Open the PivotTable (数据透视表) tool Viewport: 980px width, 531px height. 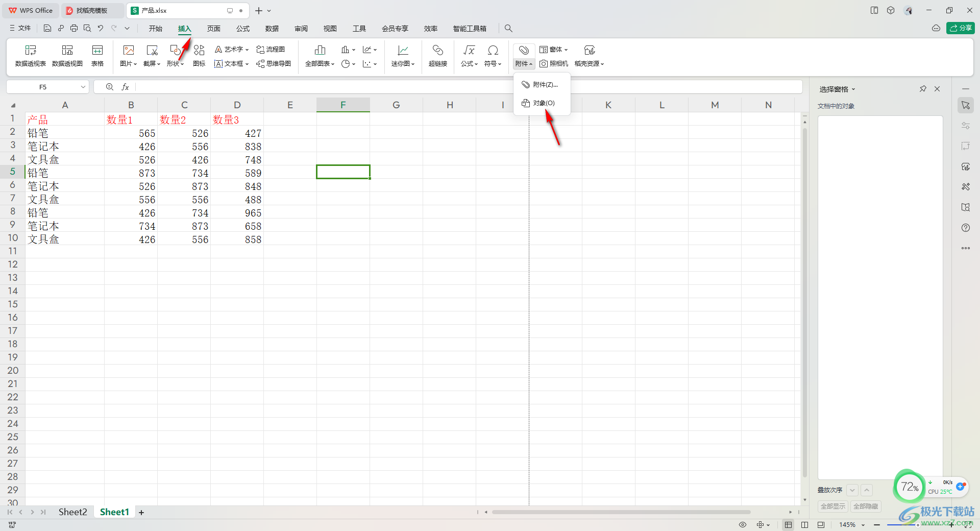pyautogui.click(x=31, y=56)
